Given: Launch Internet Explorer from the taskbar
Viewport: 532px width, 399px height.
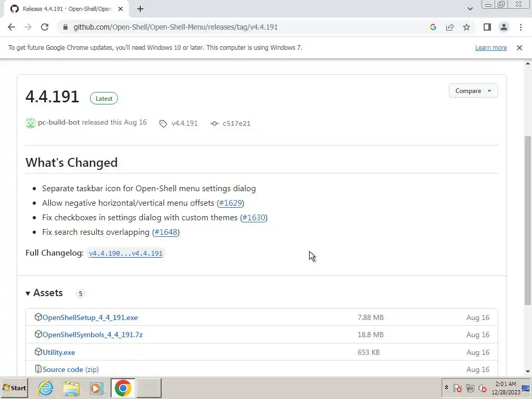Looking at the screenshot, I should point(46,388).
